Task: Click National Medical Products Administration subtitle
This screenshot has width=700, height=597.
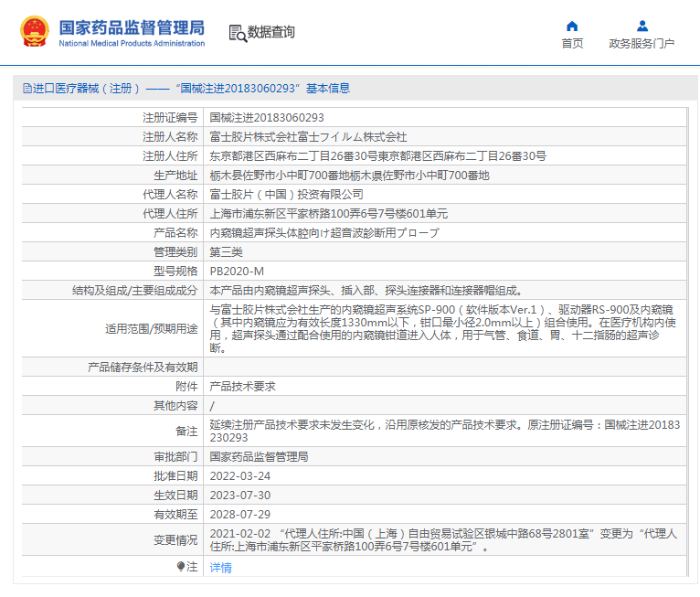Action: [132, 43]
